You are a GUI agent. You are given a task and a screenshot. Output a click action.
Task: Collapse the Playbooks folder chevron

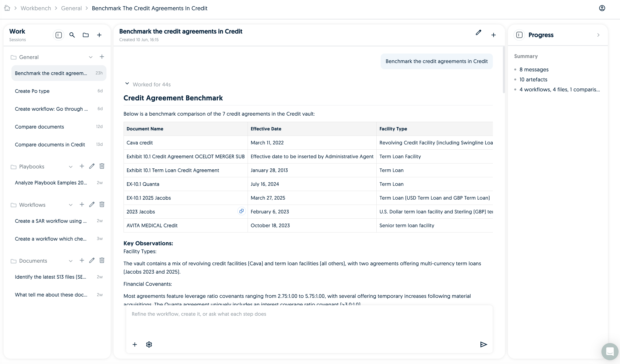71,167
